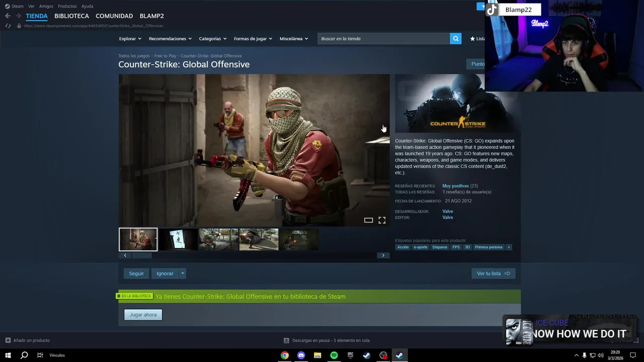Screen dimensions: 644x362
Task: Open the dropdown arrow next to Ignorar
Action: point(183,274)
